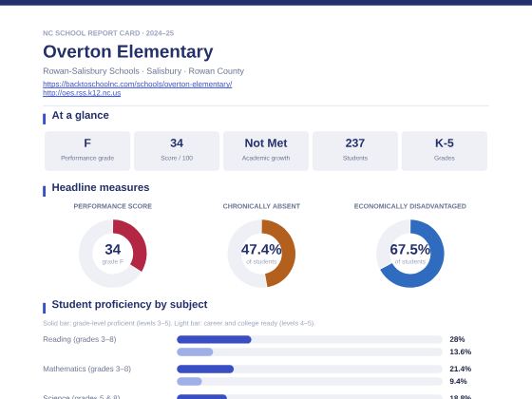Click the At a glance heading
This screenshot has width=532, height=399.
[x=81, y=115]
